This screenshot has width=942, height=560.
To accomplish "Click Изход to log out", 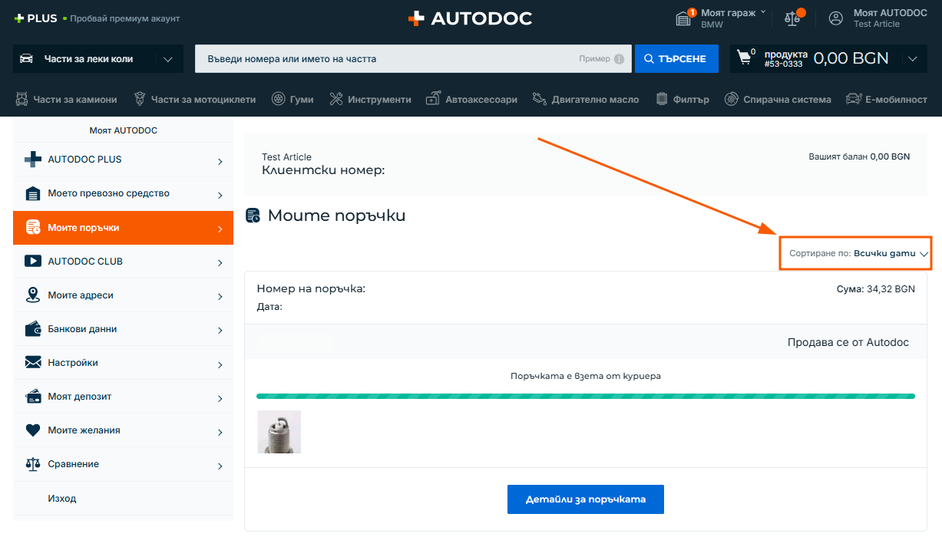I will pyautogui.click(x=61, y=499).
